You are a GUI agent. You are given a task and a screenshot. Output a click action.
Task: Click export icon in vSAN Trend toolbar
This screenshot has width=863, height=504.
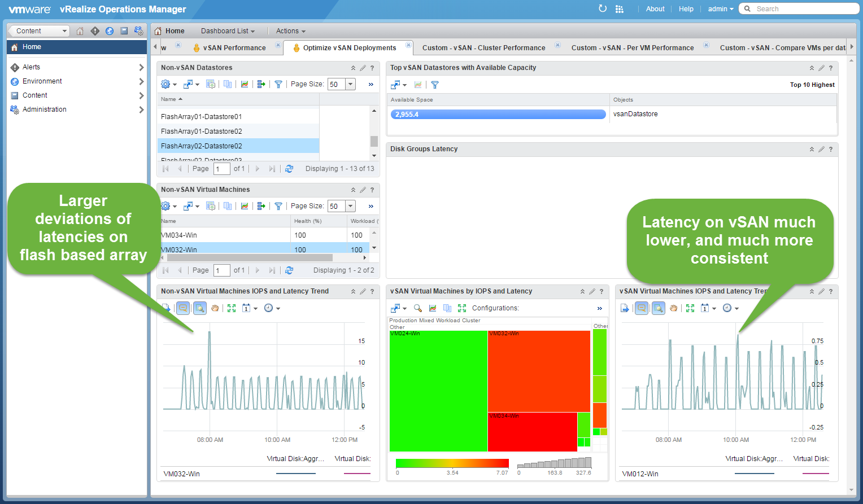coord(625,308)
